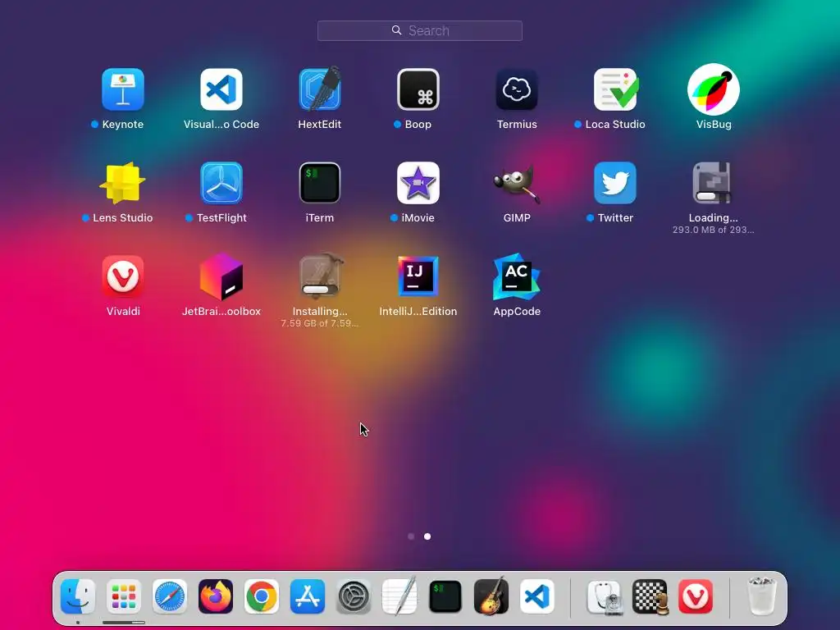
Task: Click the Loading app icon
Action: pyautogui.click(x=712, y=183)
